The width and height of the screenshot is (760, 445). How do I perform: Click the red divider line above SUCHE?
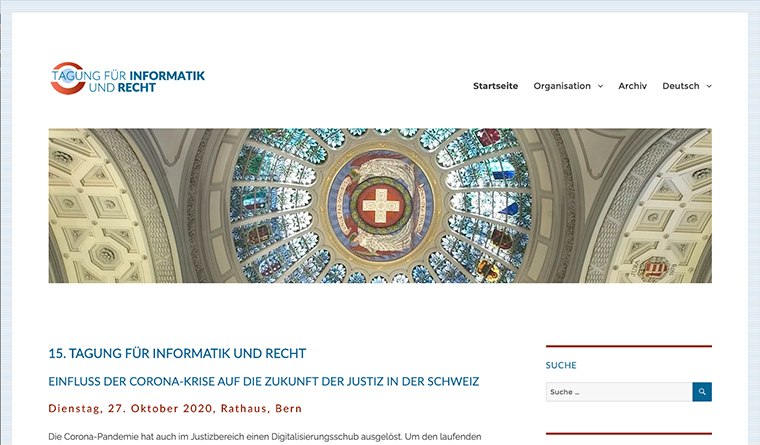(x=628, y=346)
